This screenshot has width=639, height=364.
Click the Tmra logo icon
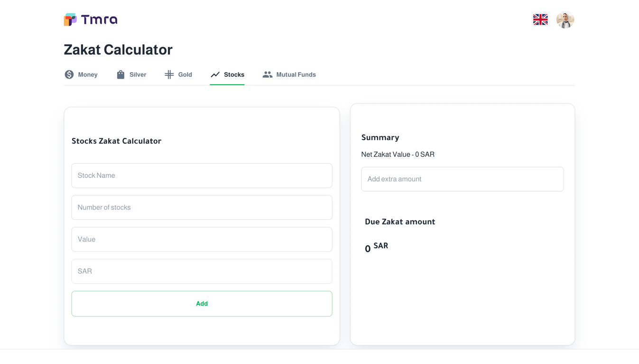click(70, 19)
